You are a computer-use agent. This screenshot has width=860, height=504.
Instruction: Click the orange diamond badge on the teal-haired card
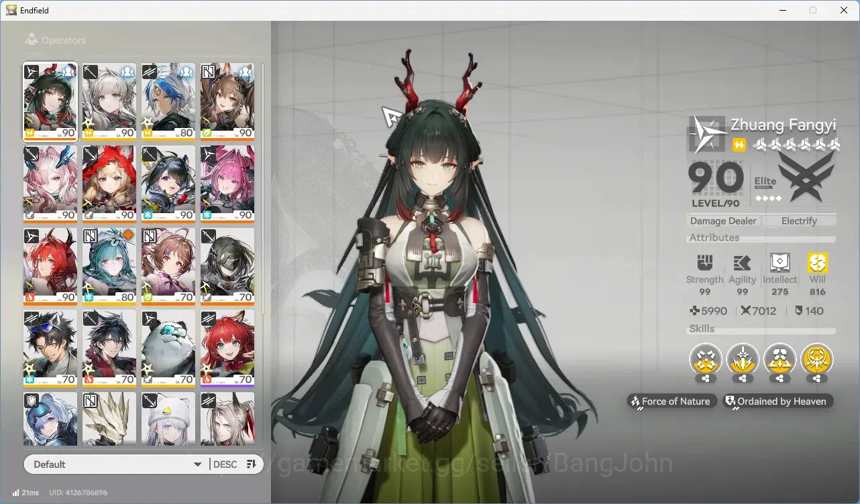coord(128,235)
